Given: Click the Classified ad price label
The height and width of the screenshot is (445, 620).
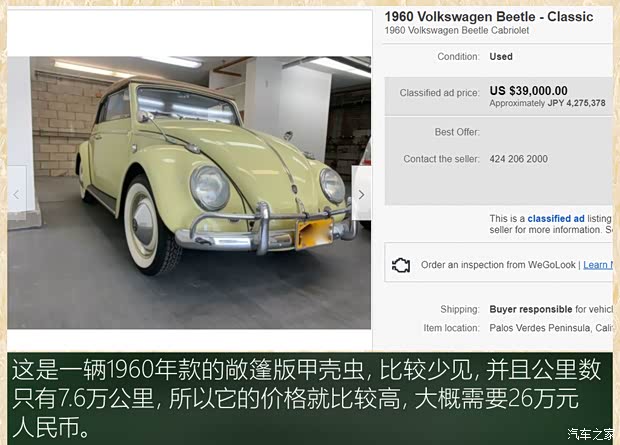Looking at the screenshot, I should coord(439,93).
